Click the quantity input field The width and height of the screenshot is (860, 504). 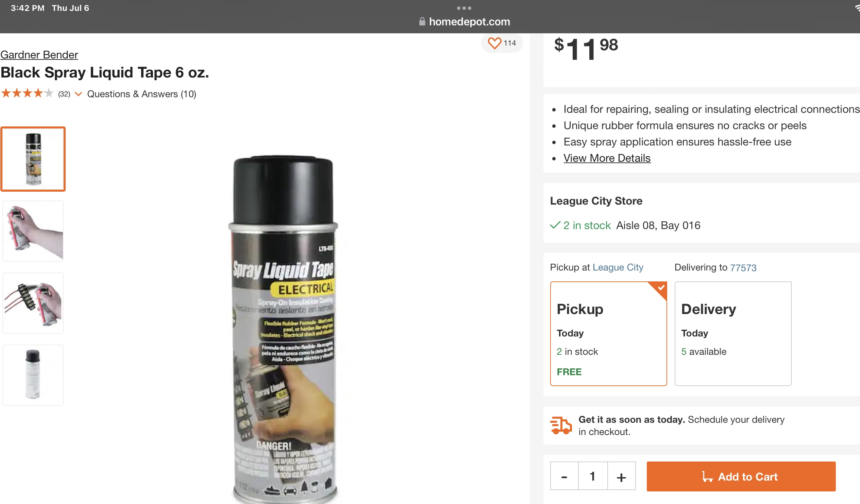click(593, 476)
